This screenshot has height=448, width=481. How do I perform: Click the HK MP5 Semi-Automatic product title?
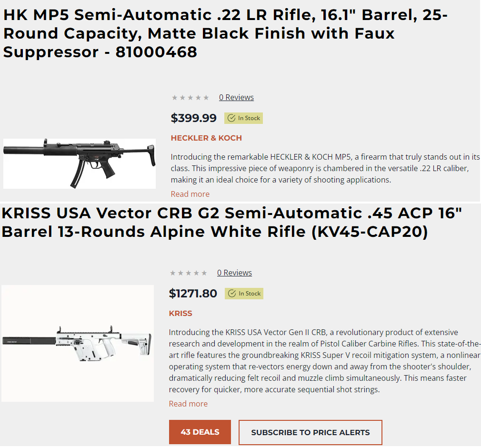click(x=225, y=33)
